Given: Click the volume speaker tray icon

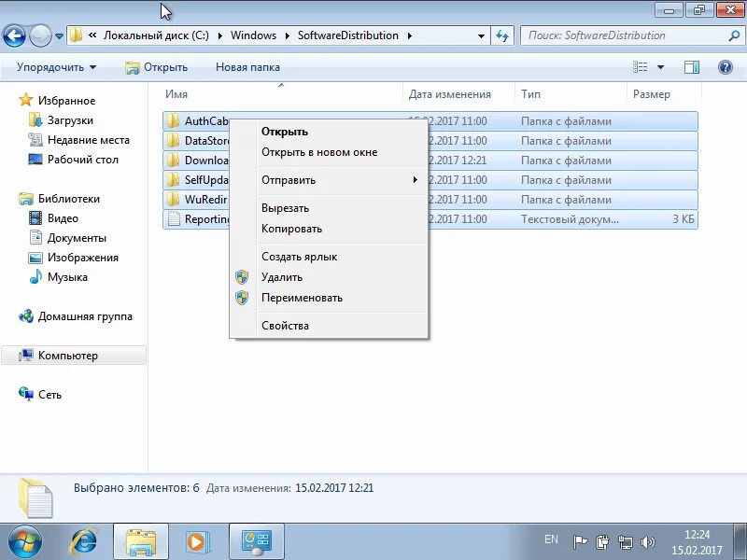Looking at the screenshot, I should click(647, 542).
